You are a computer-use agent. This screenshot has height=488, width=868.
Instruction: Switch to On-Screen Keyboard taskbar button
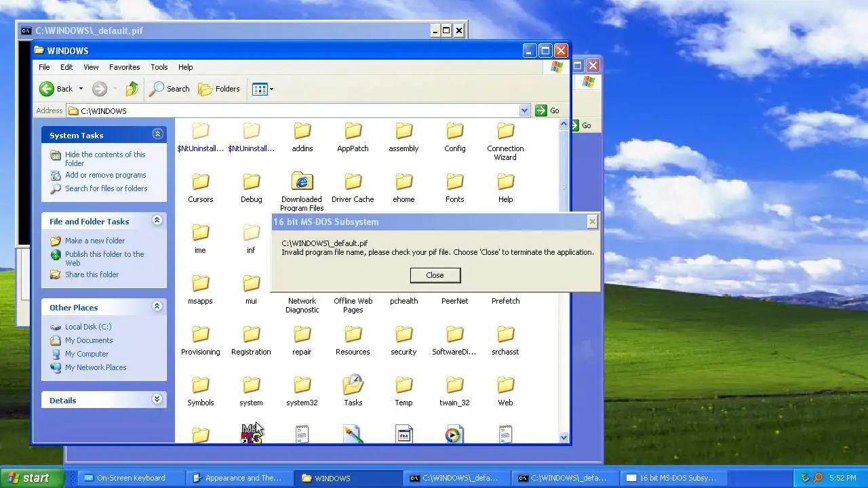[x=131, y=478]
